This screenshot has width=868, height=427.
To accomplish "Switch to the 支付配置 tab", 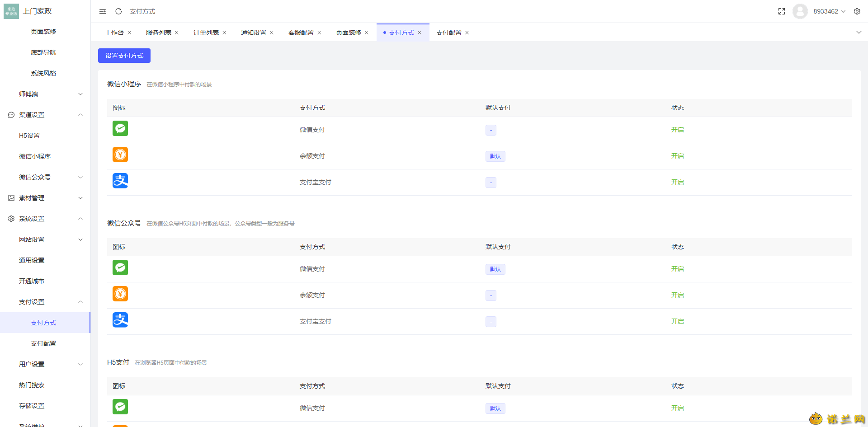I will click(x=449, y=33).
